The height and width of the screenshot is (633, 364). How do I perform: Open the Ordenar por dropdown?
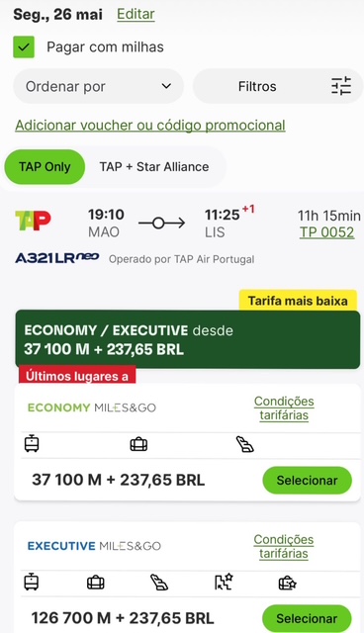point(99,86)
